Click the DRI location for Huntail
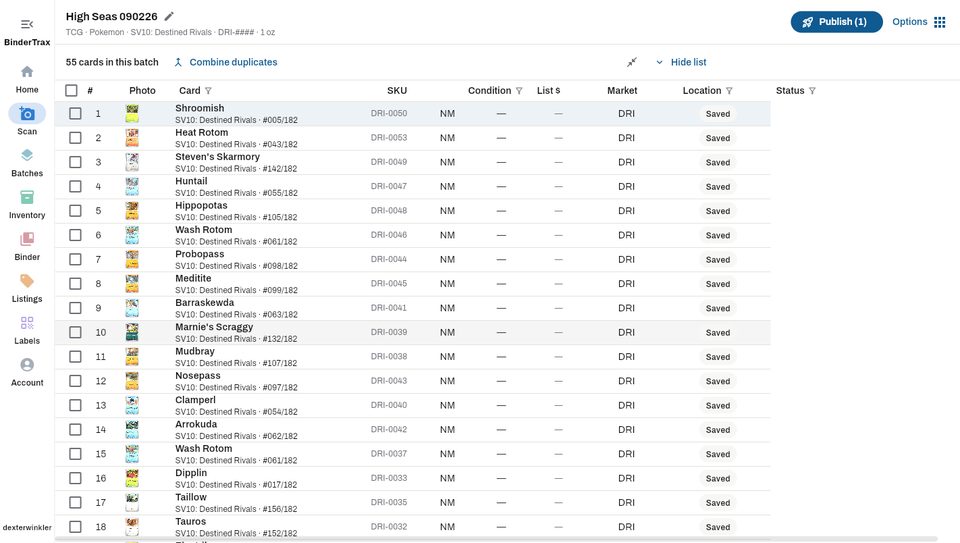This screenshot has height=543, width=960. (x=626, y=186)
